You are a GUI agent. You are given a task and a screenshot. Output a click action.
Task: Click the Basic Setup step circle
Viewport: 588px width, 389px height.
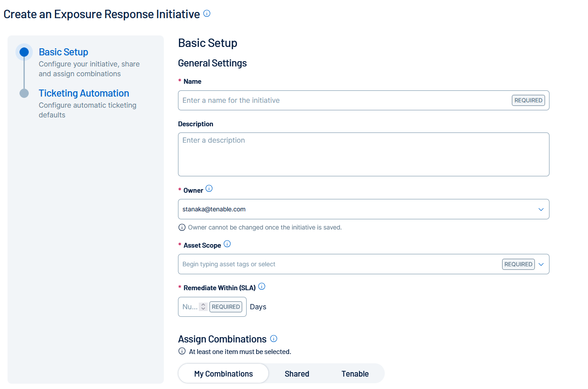[24, 52]
